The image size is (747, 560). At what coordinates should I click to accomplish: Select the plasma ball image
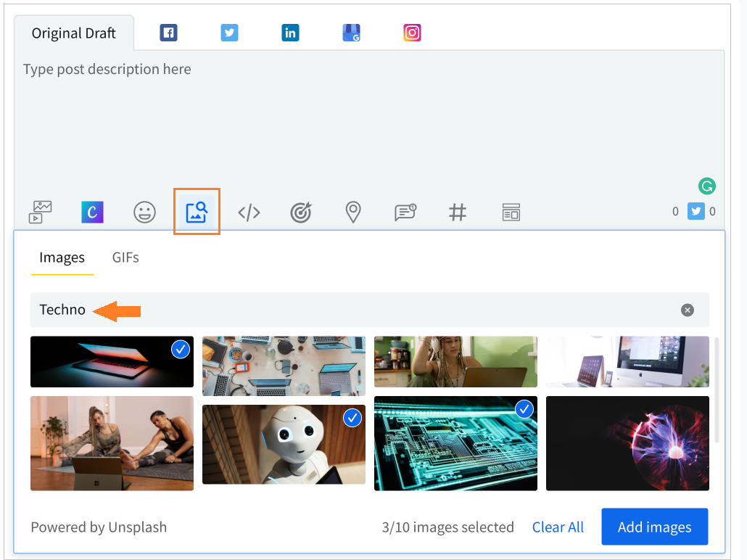[627, 443]
